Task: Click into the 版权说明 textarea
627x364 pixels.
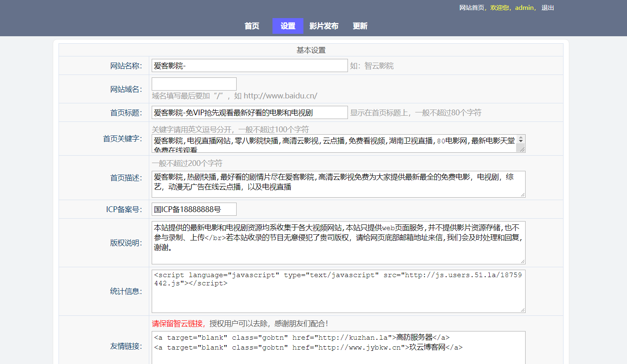Action: pos(338,243)
